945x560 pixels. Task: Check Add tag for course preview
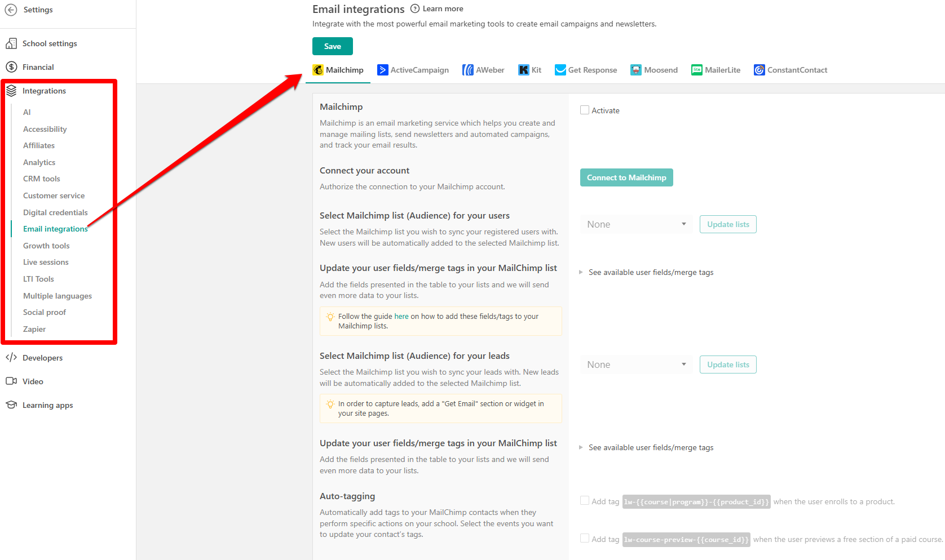coord(585,539)
